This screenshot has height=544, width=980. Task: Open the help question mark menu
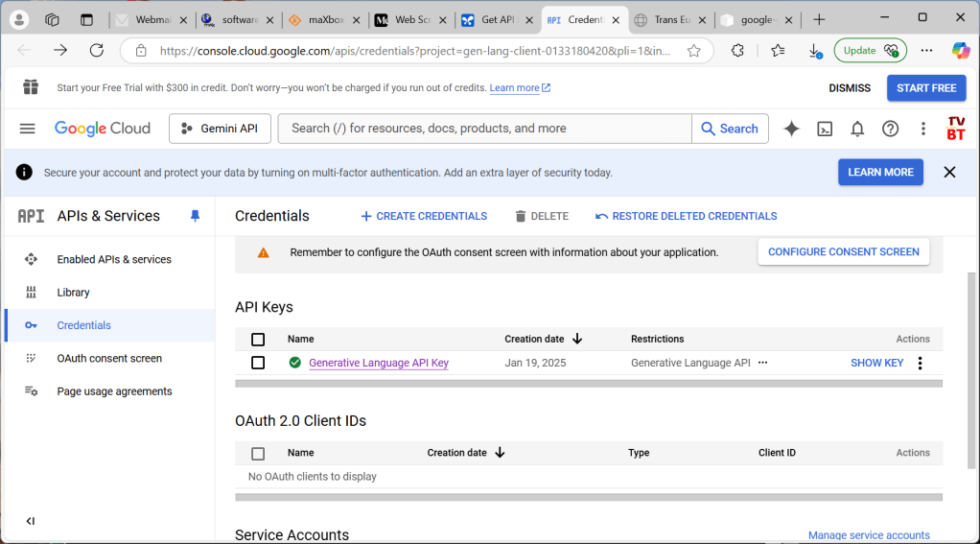[891, 129]
